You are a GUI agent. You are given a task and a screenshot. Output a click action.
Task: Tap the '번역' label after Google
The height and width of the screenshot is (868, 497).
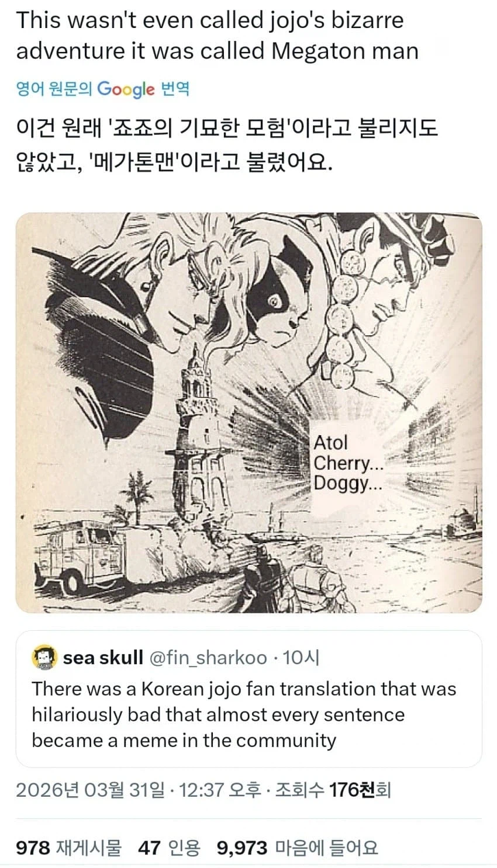point(175,89)
